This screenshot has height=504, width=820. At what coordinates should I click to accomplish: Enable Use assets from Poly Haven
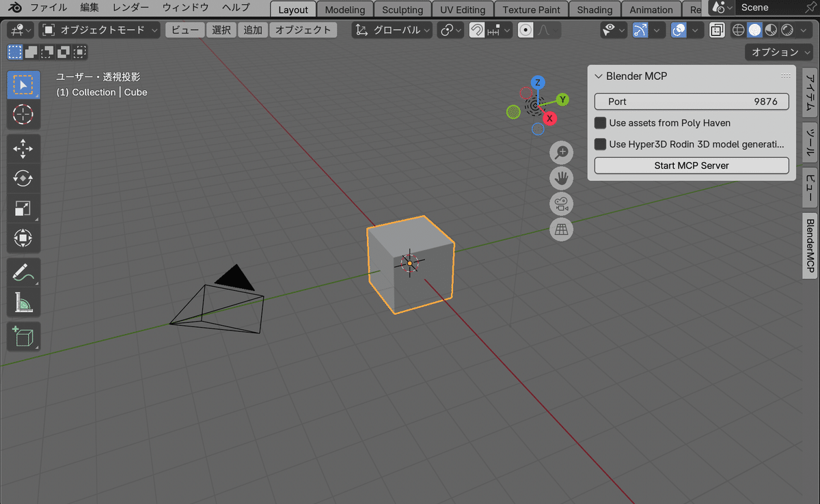click(600, 123)
